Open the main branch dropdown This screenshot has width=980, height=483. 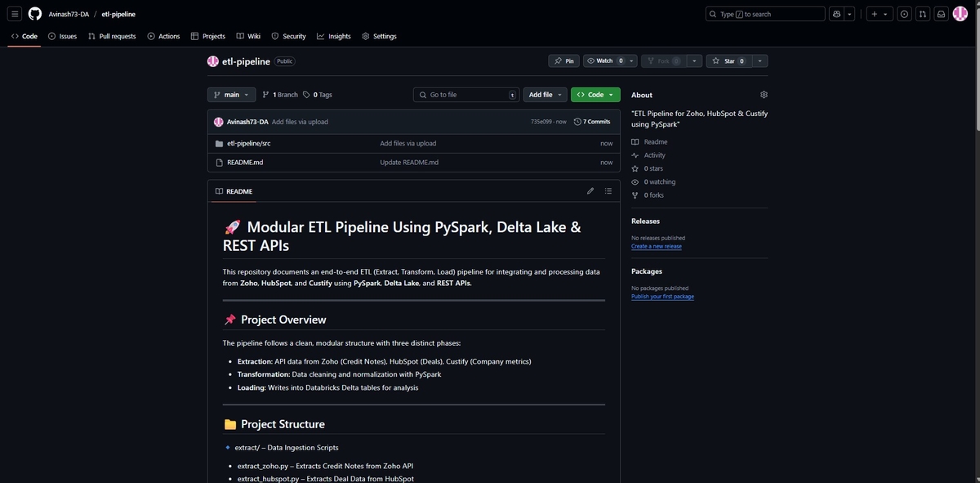(x=227, y=95)
